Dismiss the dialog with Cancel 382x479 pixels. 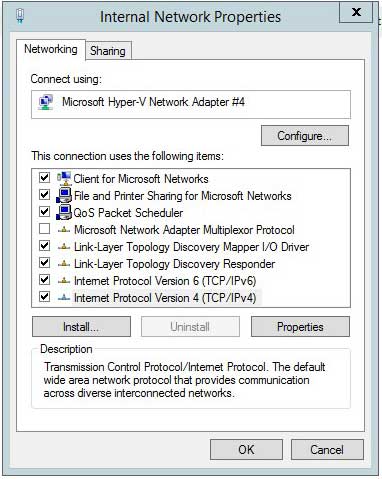[x=327, y=450]
